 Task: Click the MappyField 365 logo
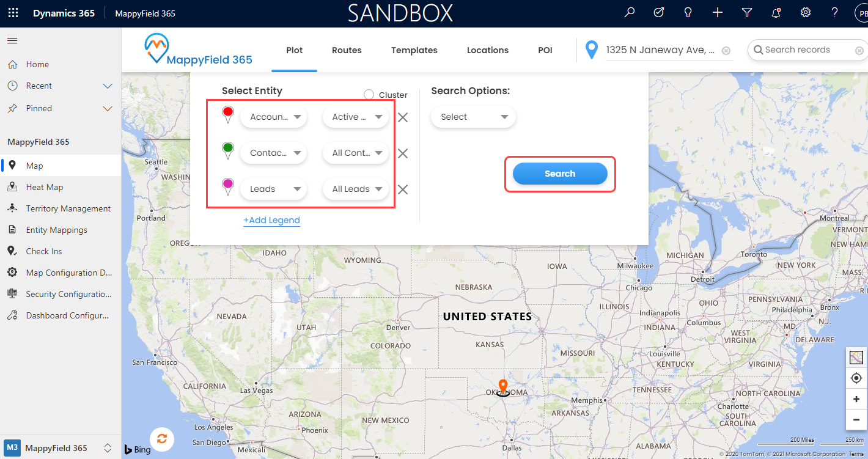coord(199,50)
